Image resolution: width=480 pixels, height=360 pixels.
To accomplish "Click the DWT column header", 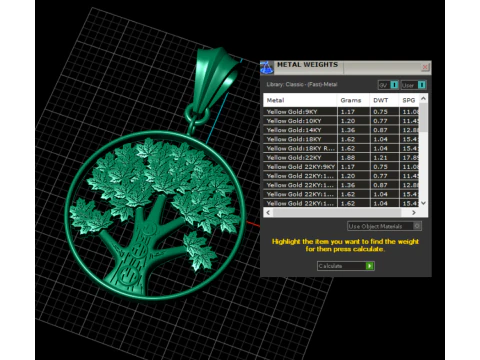I will tap(384, 100).
